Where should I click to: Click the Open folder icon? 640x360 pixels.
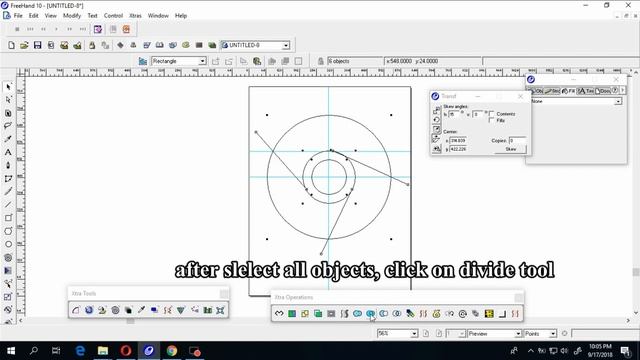(24, 45)
